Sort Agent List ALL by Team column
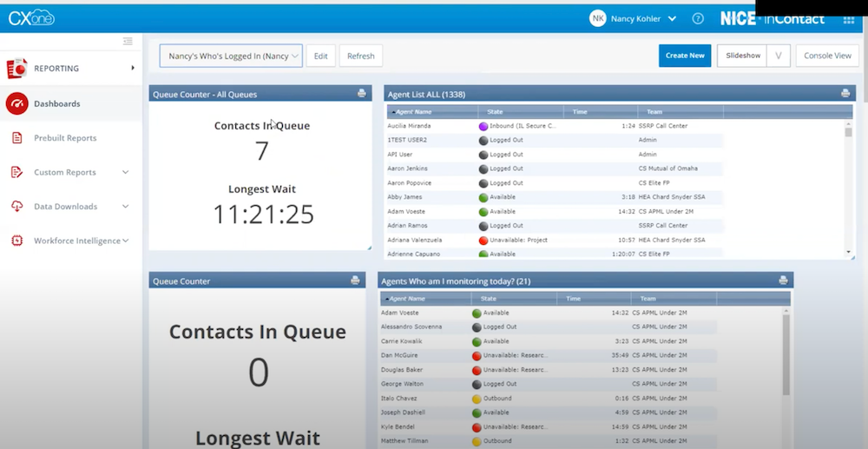 point(681,112)
